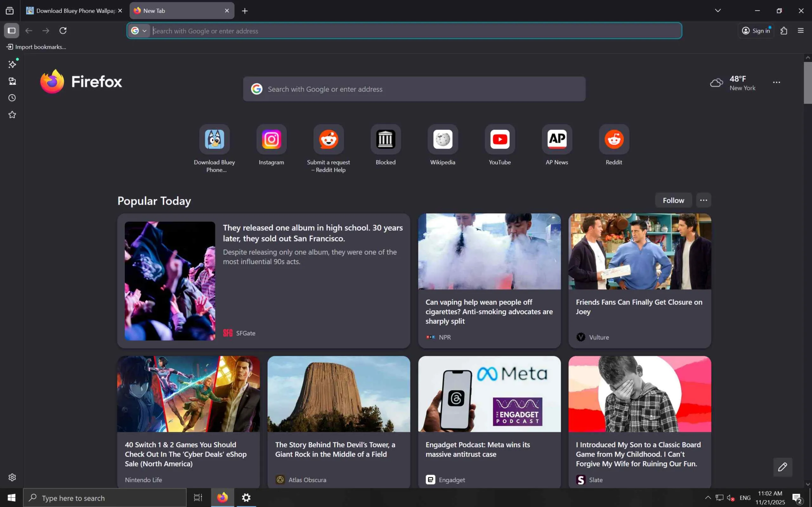Open the AI chatbot sidebar icon
Image resolution: width=812 pixels, height=507 pixels.
[12, 64]
